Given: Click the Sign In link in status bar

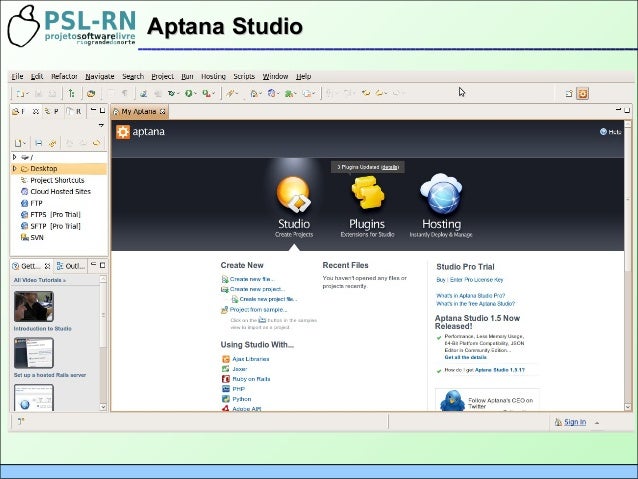Looking at the screenshot, I should (x=575, y=422).
